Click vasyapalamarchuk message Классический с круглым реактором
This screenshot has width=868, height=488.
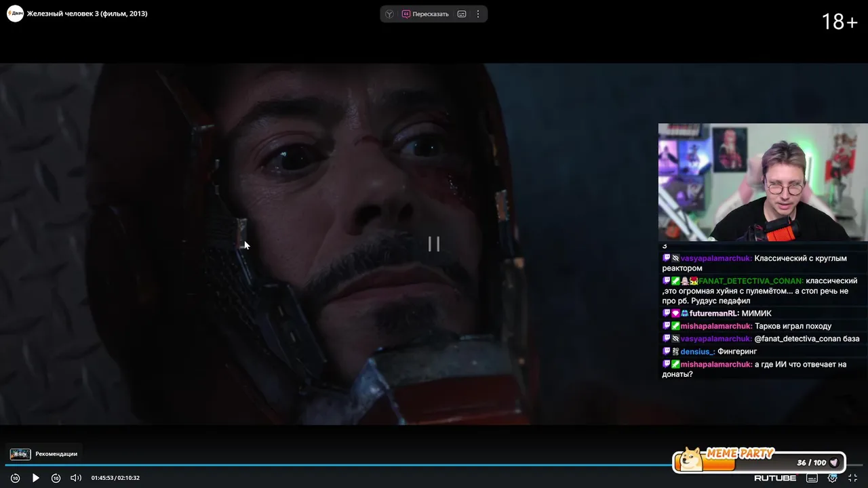754,263
